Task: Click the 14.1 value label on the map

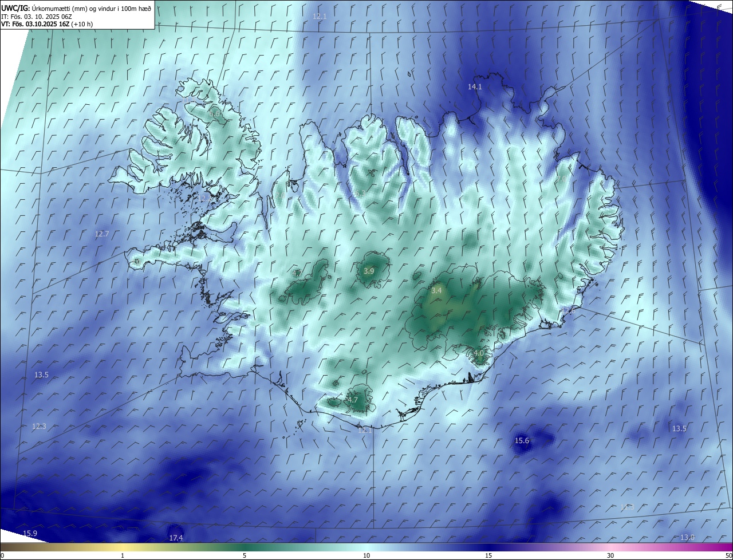Action: tap(475, 87)
